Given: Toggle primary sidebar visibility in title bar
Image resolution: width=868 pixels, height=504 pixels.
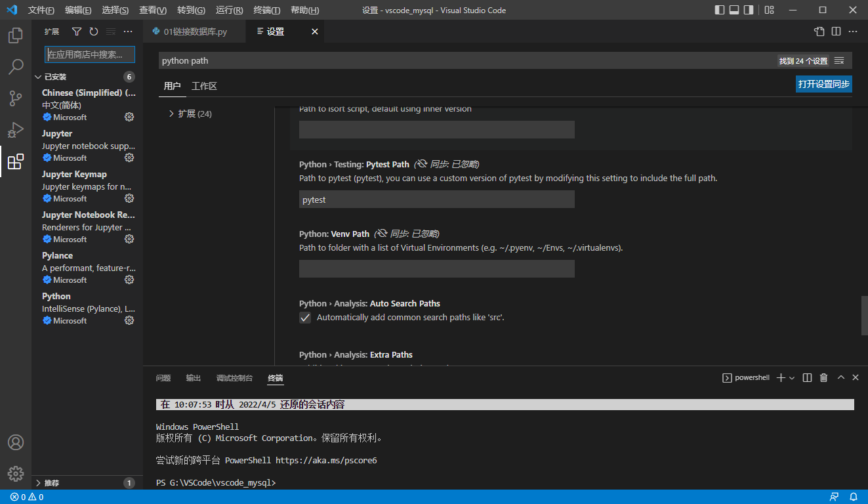Looking at the screenshot, I should [x=720, y=10].
